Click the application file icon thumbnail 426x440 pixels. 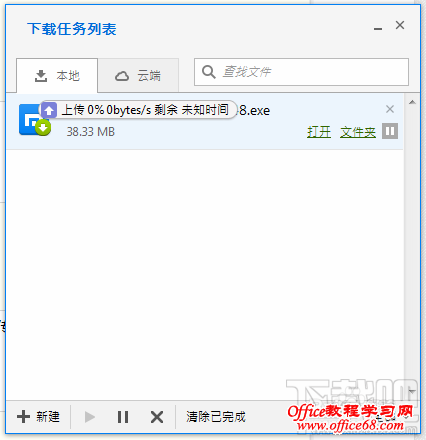click(x=34, y=120)
